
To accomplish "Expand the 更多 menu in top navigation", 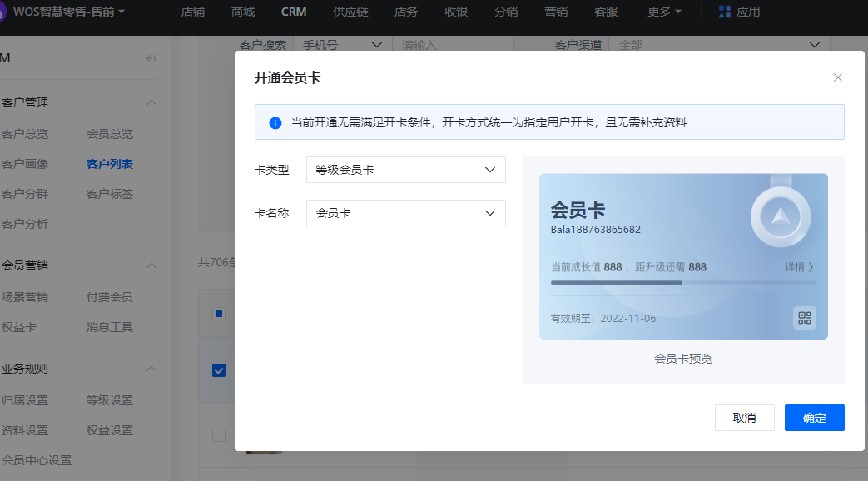I will (x=664, y=12).
